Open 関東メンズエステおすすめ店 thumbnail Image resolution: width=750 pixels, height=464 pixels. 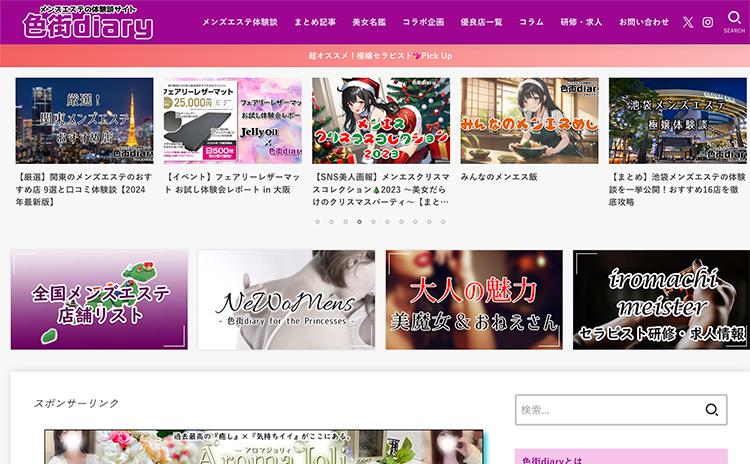(x=85, y=121)
